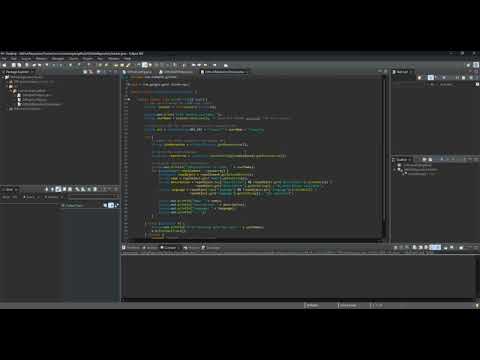Collapse the package folder containing the Java files

click(x=11, y=91)
